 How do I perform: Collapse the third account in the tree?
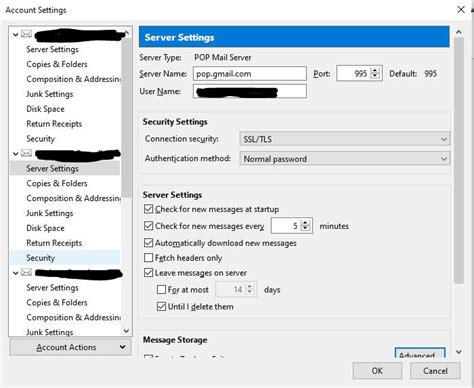(x=15, y=273)
